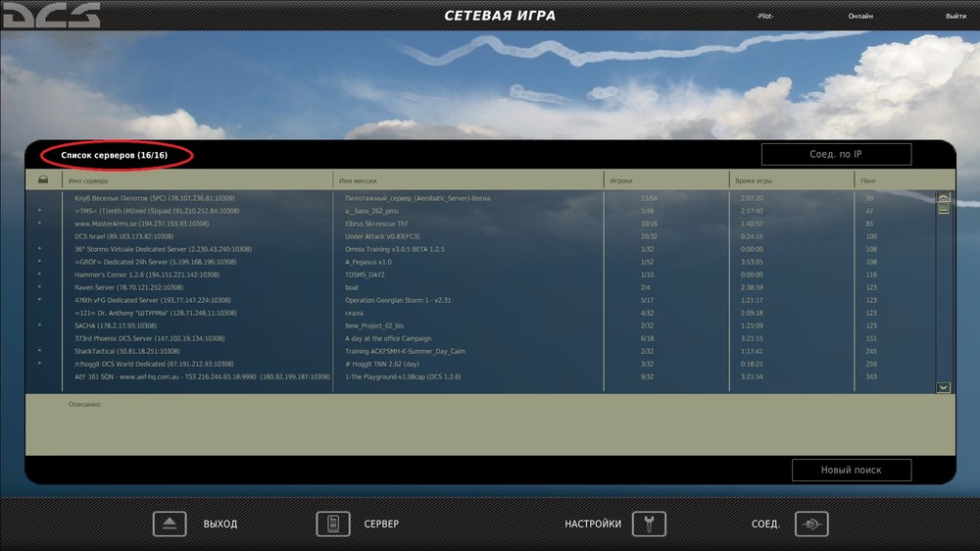Image resolution: width=980 pixels, height=551 pixels.
Task: Click the Список серверов (16/16) heading
Action: point(115,155)
